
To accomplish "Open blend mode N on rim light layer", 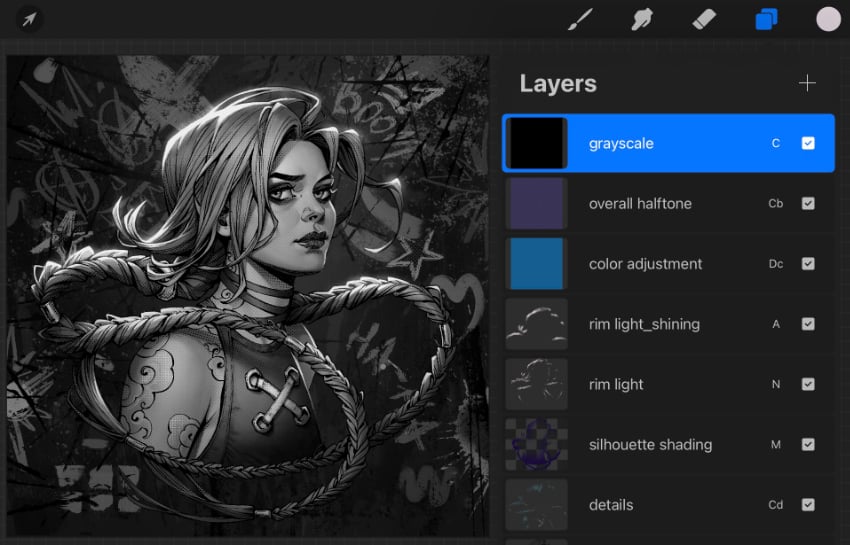I will (x=776, y=384).
